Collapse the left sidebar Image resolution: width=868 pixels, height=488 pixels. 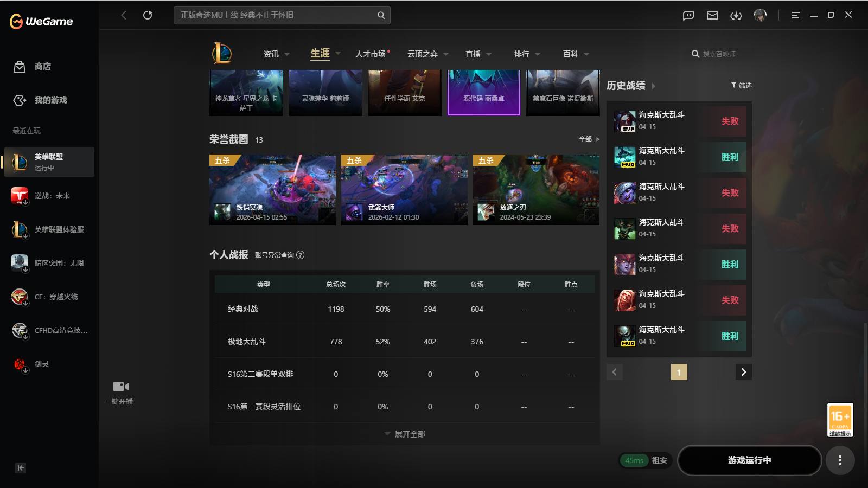[21, 468]
